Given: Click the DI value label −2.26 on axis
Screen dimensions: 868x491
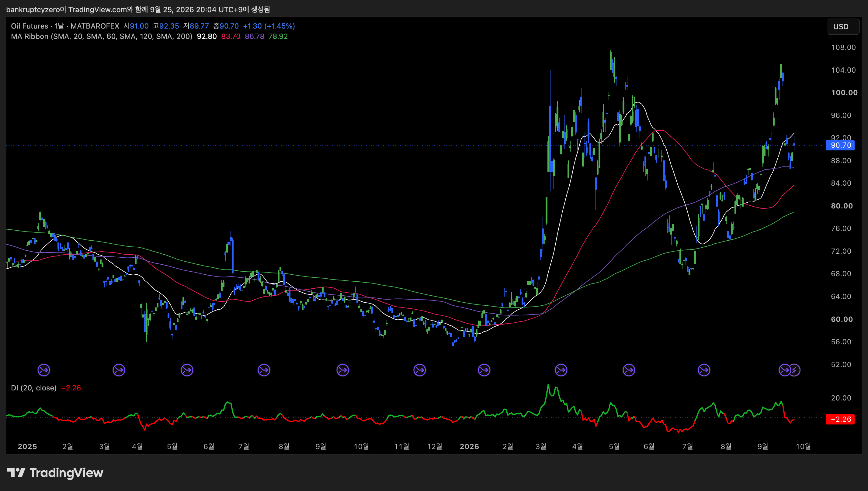Looking at the screenshot, I should tap(840, 419).
